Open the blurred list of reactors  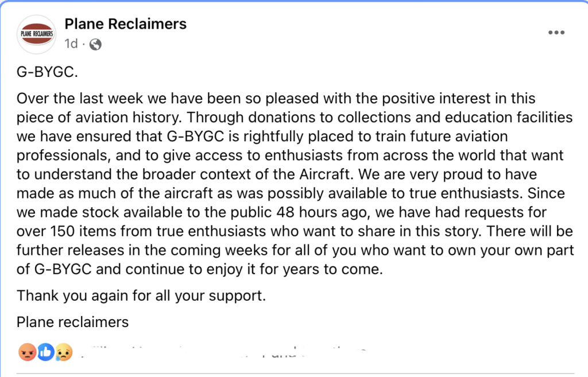click(x=223, y=352)
